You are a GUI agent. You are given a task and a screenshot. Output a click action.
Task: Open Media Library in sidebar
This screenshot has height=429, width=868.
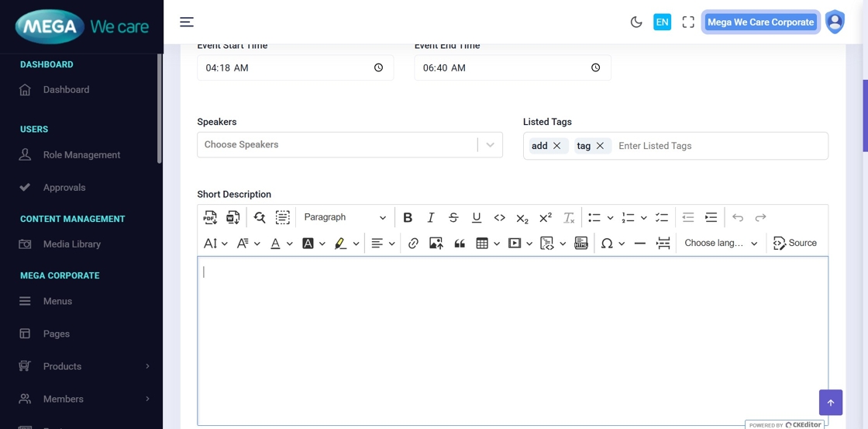tap(72, 244)
